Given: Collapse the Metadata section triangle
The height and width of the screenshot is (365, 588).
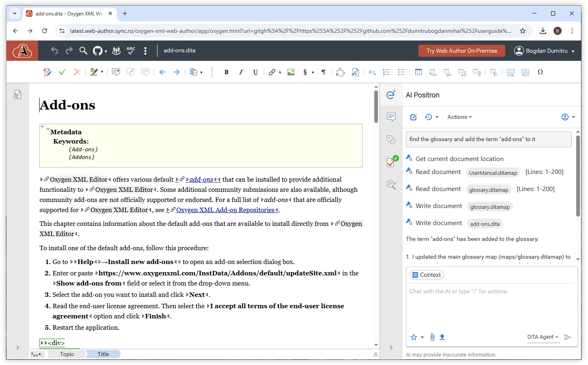Looking at the screenshot, I should (x=48, y=129).
